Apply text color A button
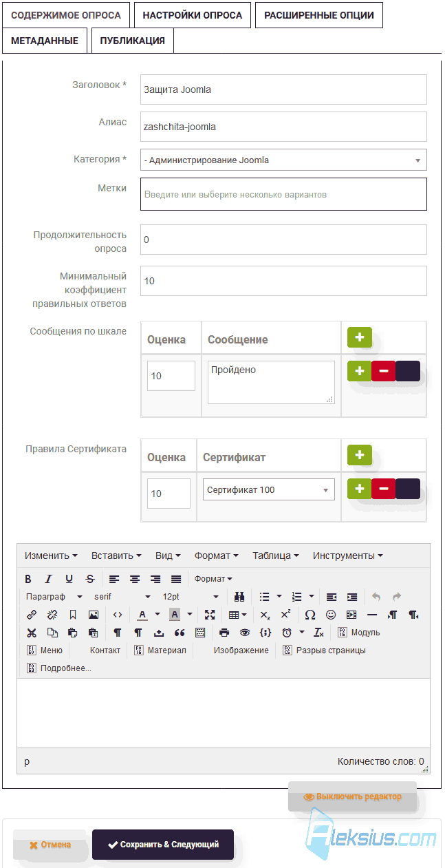This screenshot has width=445, height=868. coord(142,615)
